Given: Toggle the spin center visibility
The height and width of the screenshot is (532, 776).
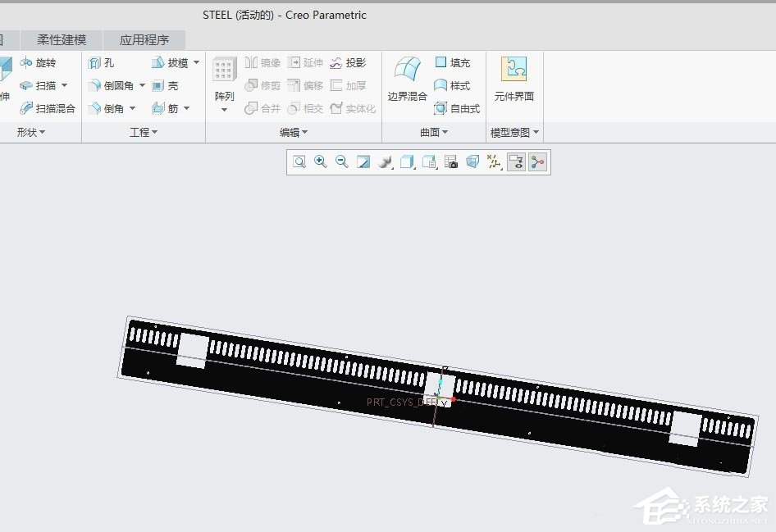Looking at the screenshot, I should pos(537,161).
